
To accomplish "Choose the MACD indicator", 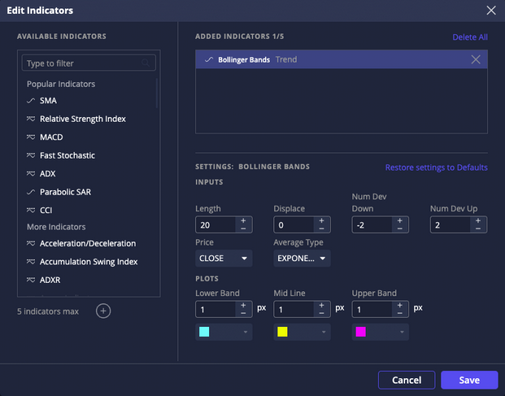I will coord(51,137).
